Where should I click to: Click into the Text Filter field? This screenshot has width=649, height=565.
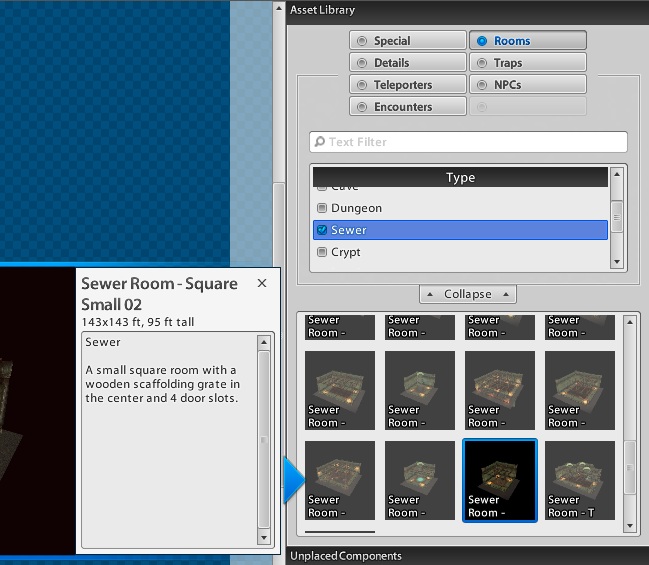tap(468, 142)
